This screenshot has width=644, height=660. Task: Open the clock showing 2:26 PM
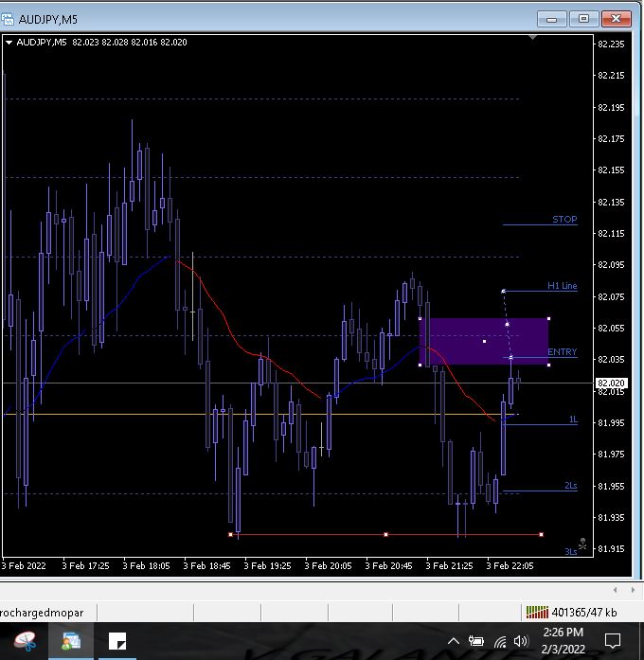pos(563,641)
